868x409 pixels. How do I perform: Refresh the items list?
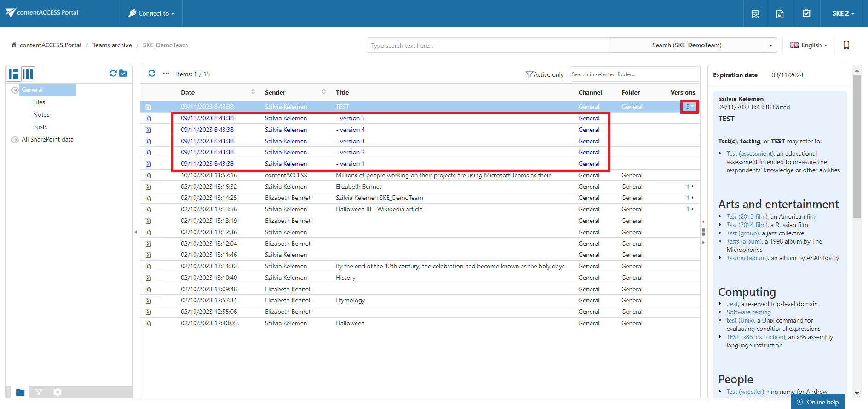(152, 74)
